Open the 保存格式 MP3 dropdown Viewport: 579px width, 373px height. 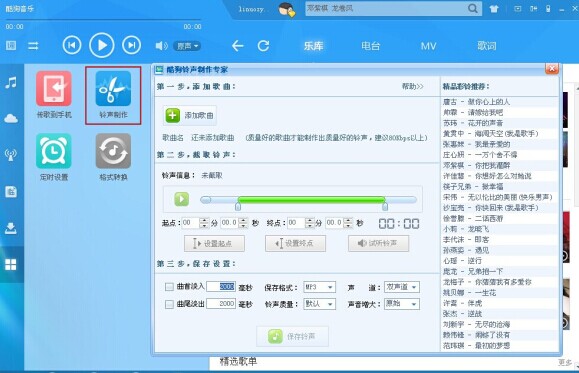click(x=319, y=287)
